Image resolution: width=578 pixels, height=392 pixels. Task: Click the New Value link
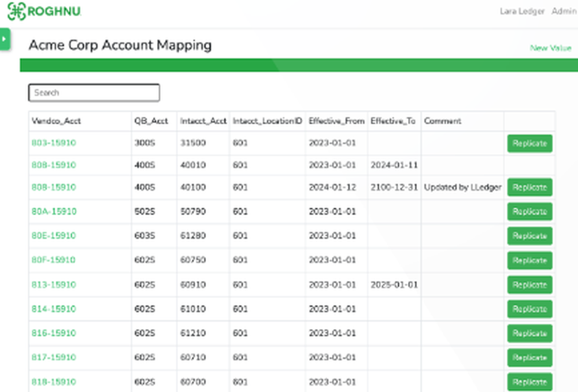[x=551, y=49]
